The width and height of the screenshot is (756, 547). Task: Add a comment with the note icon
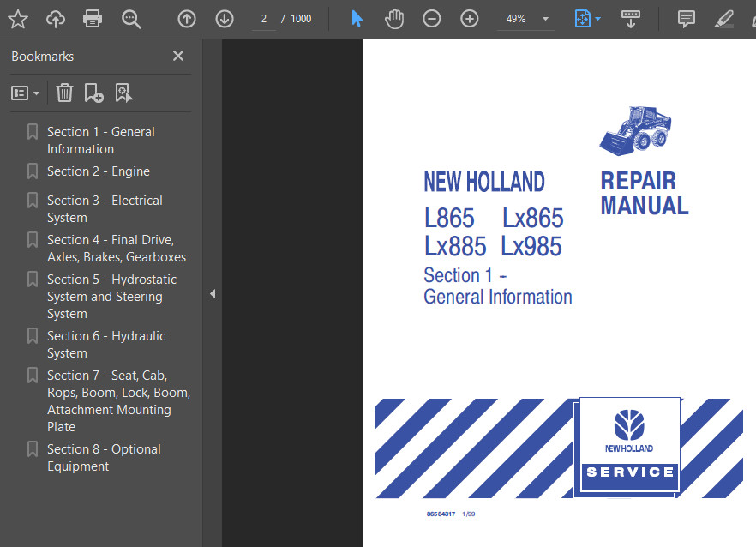(x=686, y=20)
